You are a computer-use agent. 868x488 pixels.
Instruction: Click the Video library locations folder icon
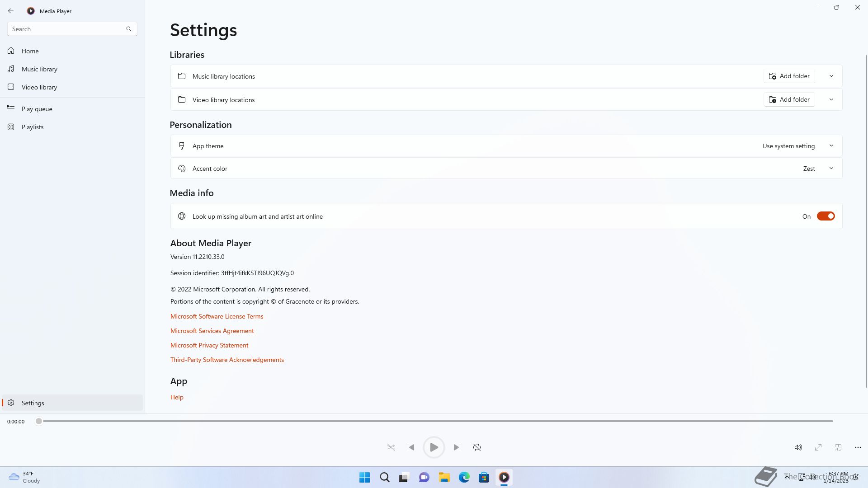[x=182, y=99]
